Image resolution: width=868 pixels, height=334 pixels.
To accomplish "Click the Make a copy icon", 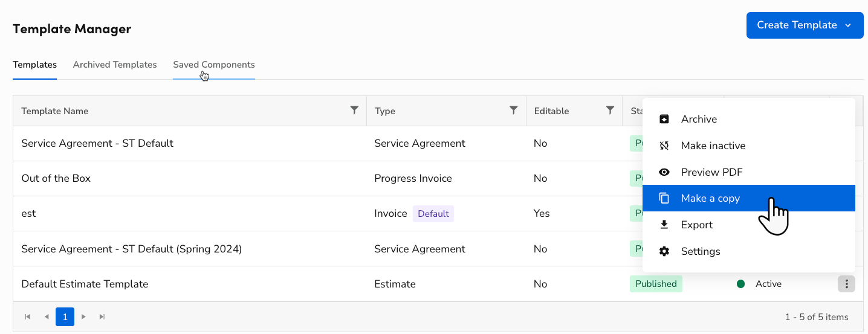I will pyautogui.click(x=664, y=198).
